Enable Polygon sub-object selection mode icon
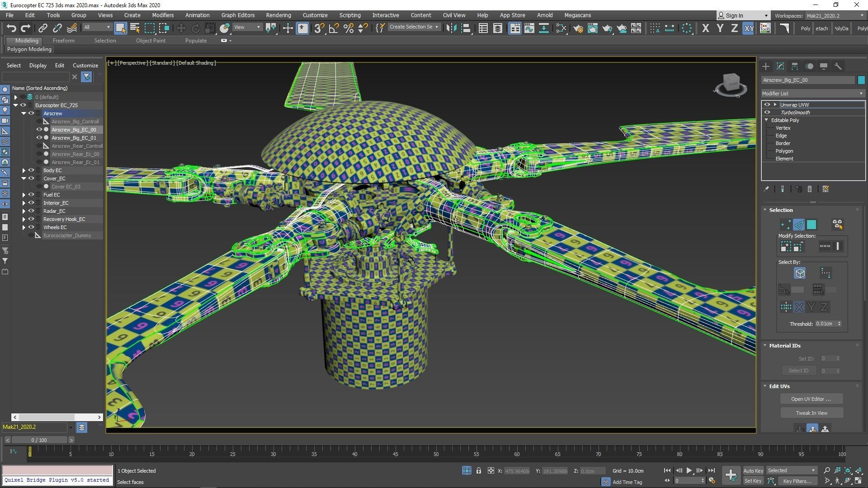 point(811,225)
